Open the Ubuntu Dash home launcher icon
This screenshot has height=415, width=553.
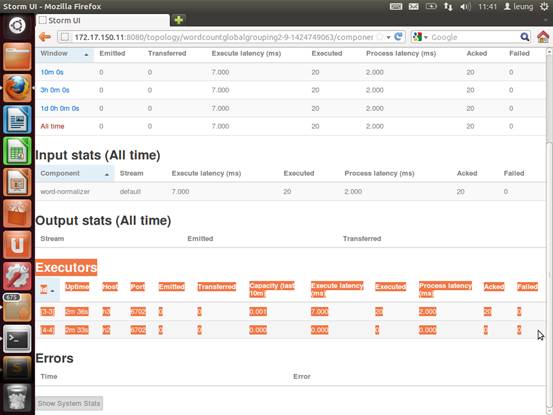pyautogui.click(x=17, y=25)
